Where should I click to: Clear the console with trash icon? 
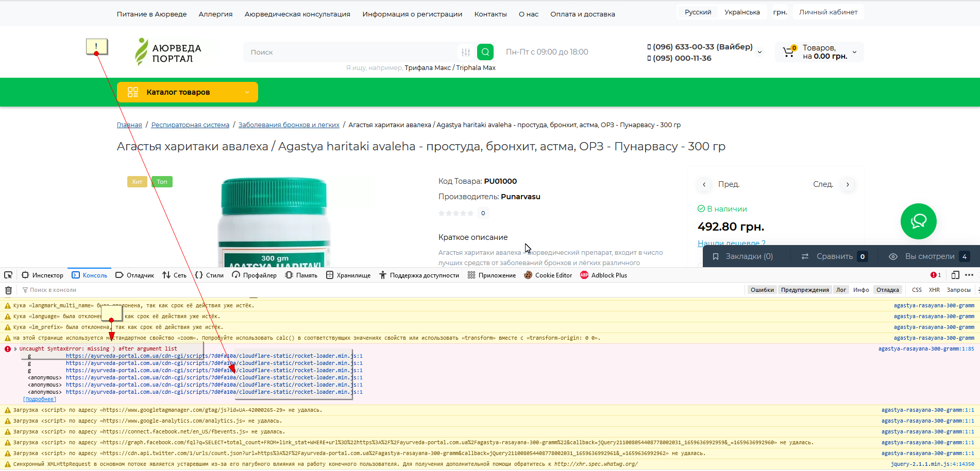tap(8, 290)
